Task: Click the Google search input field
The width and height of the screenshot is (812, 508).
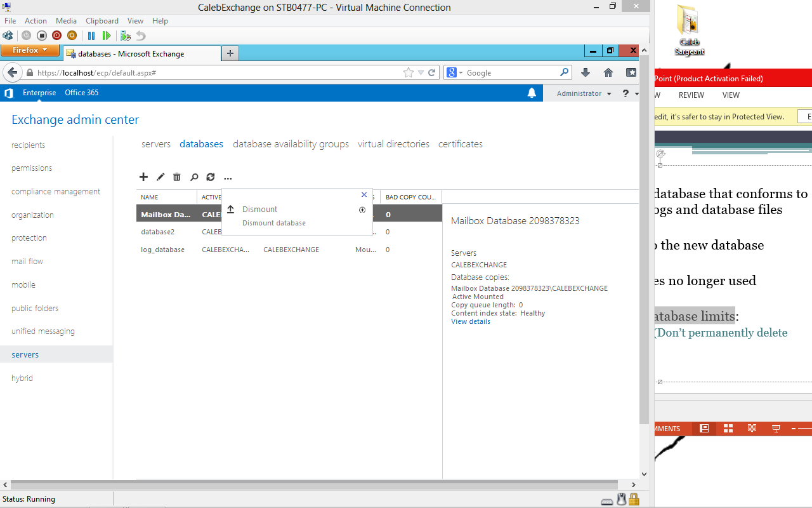Action: tap(512, 72)
